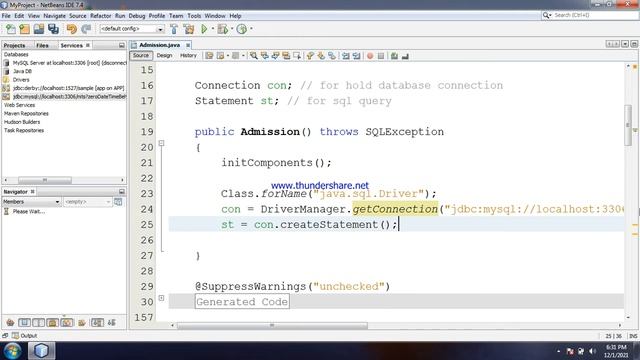The height and width of the screenshot is (360, 640).
Task: Minimize the Services panel group
Action: [122, 45]
